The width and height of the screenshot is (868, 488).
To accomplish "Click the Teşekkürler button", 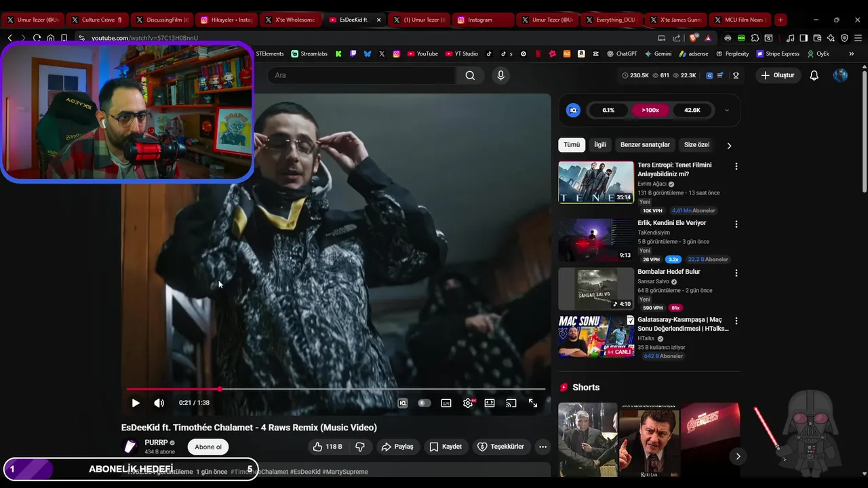I will [500, 447].
